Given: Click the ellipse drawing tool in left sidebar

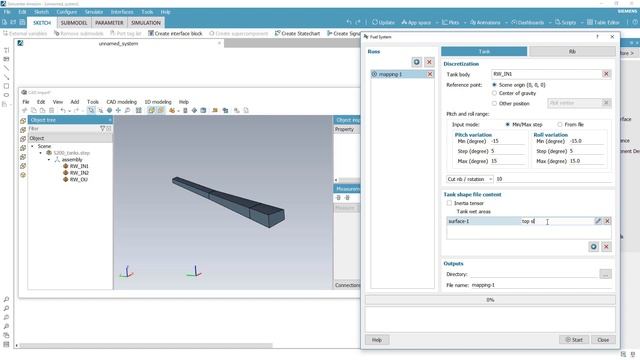Looking at the screenshot, I should tap(6, 95).
